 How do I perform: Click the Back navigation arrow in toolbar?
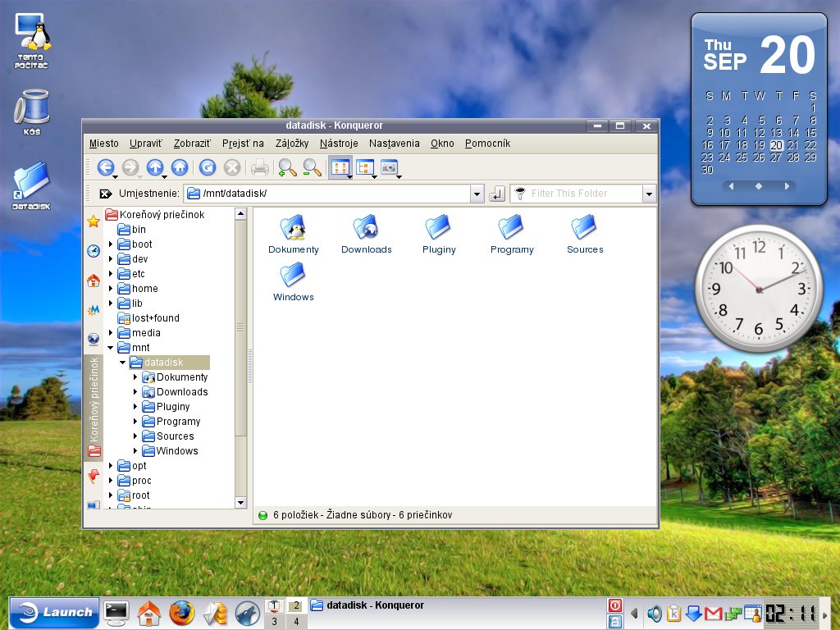(105, 167)
